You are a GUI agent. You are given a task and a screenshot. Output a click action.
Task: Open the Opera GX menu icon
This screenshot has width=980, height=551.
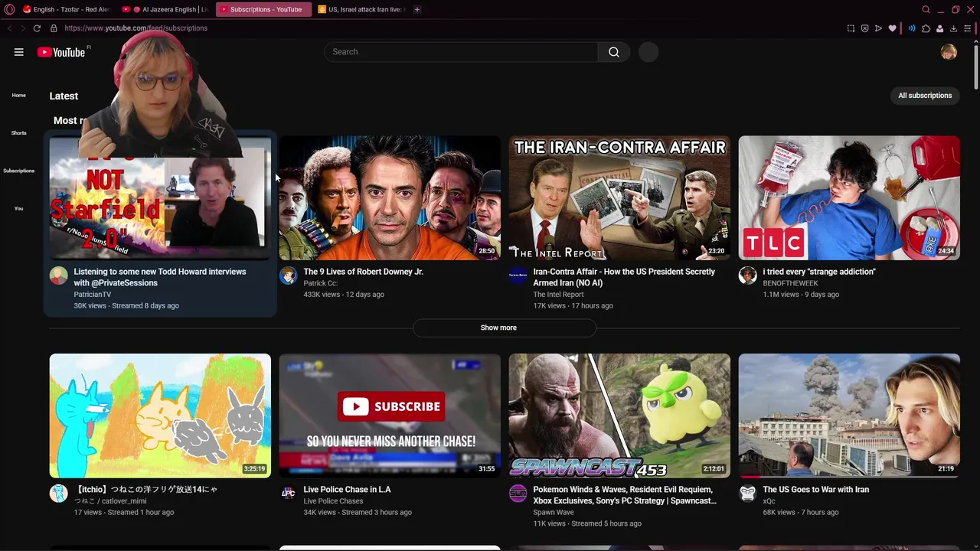(9, 9)
